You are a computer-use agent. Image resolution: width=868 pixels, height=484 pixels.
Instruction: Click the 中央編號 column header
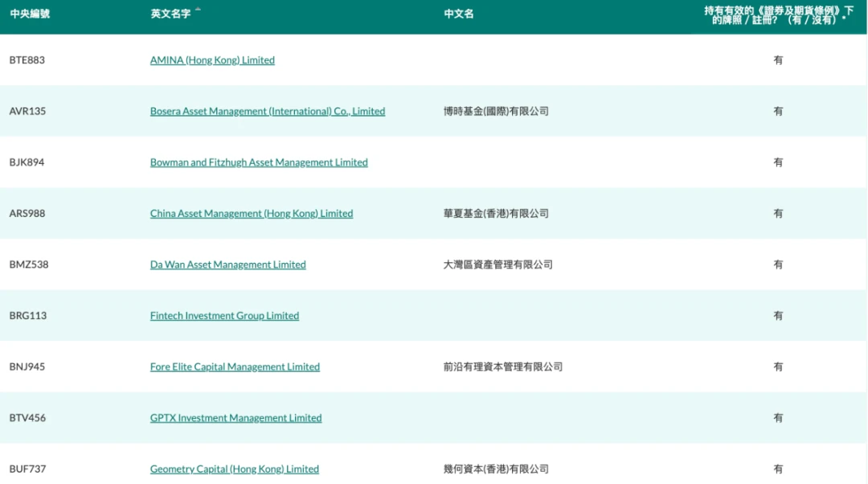click(x=30, y=14)
